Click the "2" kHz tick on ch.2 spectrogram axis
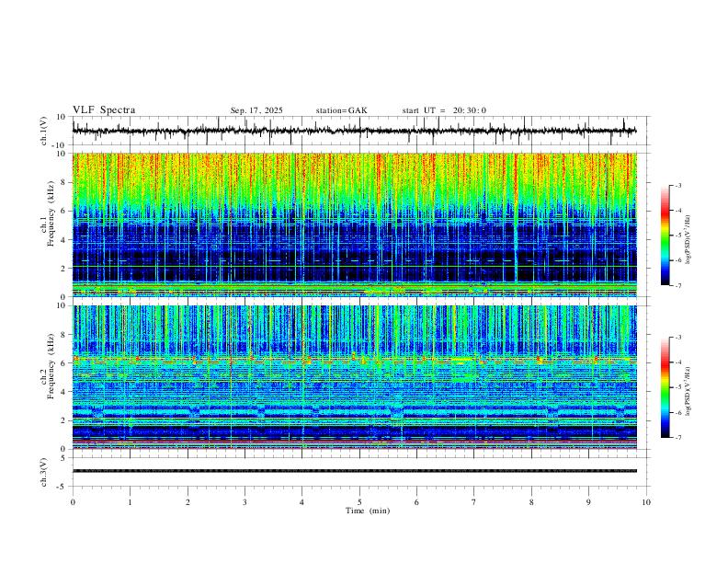This screenshot has width=728, height=563. click(64, 420)
